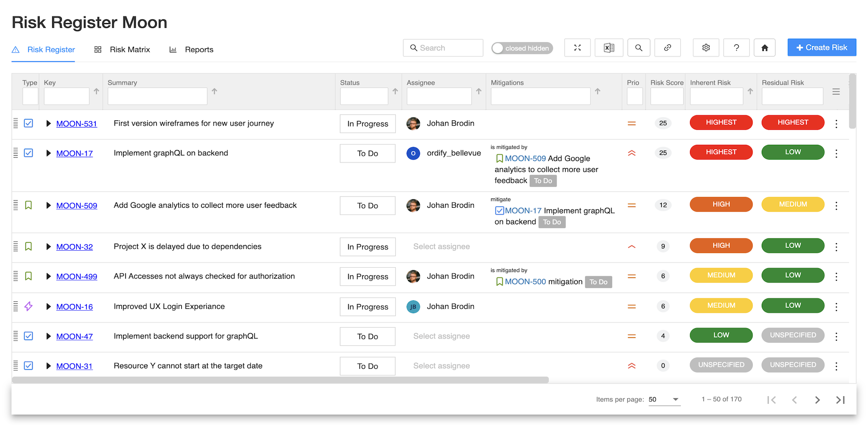Open three-dot menu for MOON-531 row
868x425 pixels.
tap(836, 124)
